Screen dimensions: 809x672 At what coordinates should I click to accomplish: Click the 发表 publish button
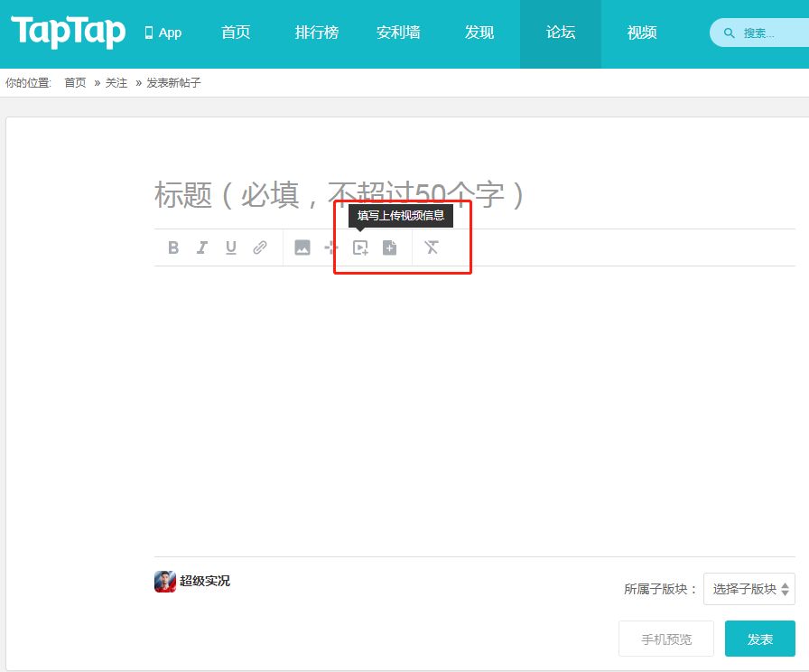pos(760,639)
